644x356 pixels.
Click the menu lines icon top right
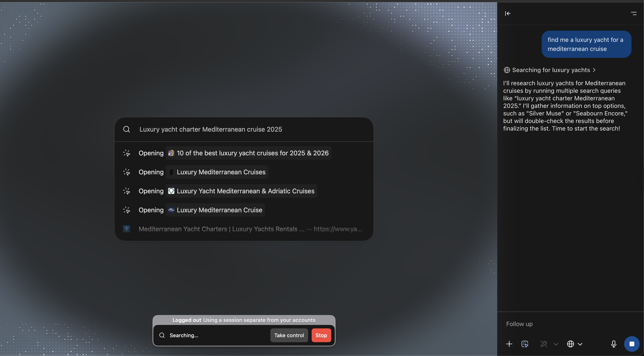pyautogui.click(x=634, y=13)
